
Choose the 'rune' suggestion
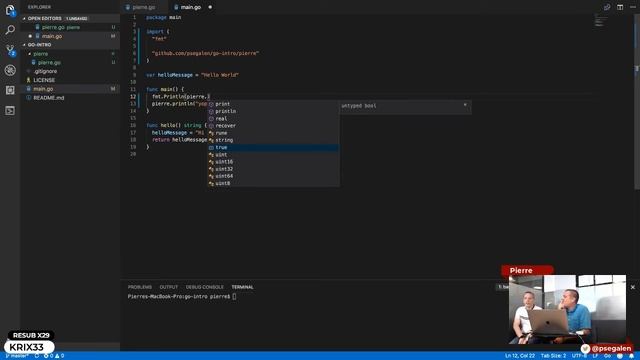pyautogui.click(x=273, y=133)
